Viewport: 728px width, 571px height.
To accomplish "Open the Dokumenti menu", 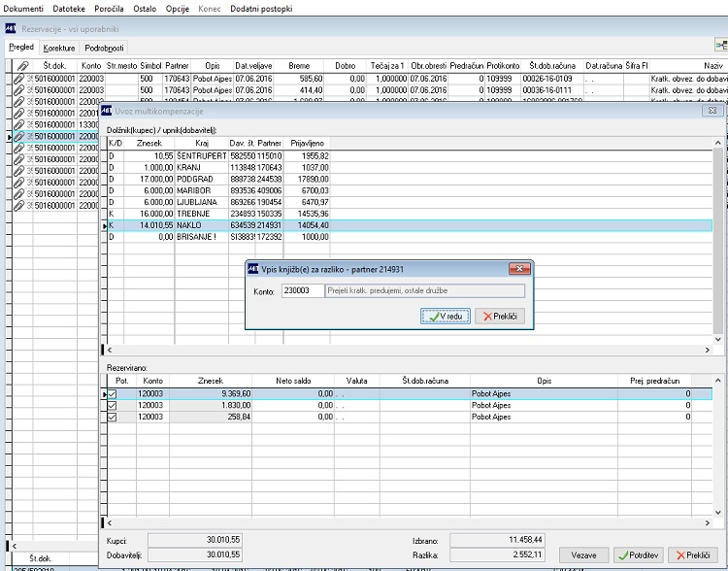I will coord(24,8).
